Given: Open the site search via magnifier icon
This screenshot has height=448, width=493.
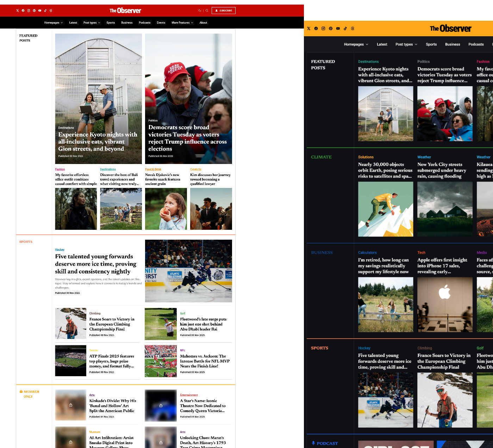Looking at the screenshot, I should click(207, 11).
